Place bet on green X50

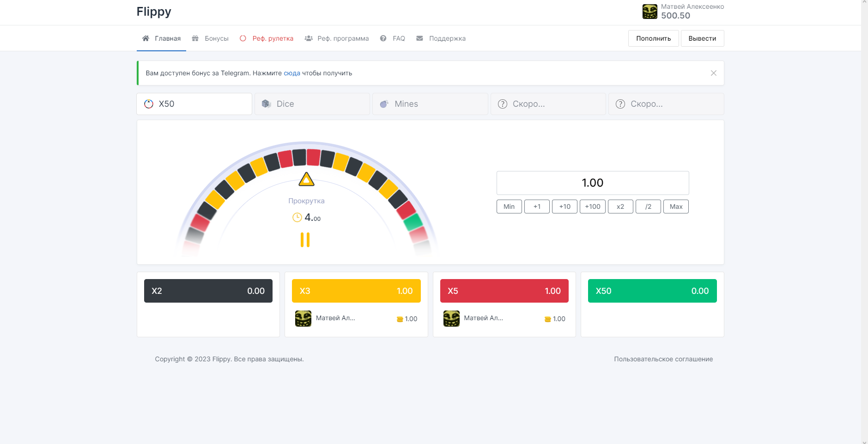click(652, 291)
